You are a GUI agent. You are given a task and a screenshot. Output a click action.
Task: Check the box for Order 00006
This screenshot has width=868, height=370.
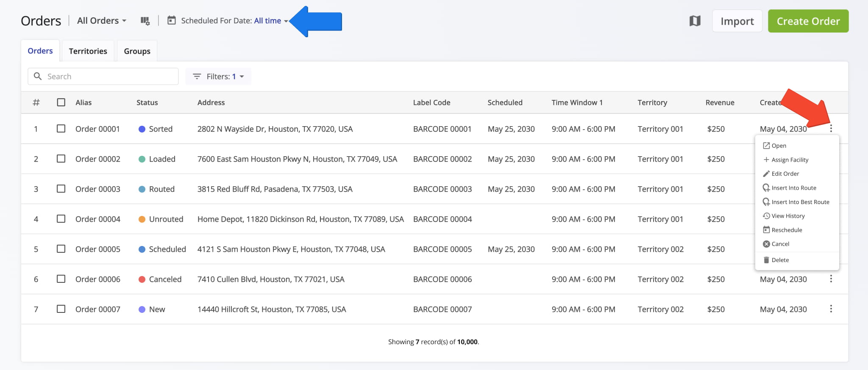(x=61, y=279)
